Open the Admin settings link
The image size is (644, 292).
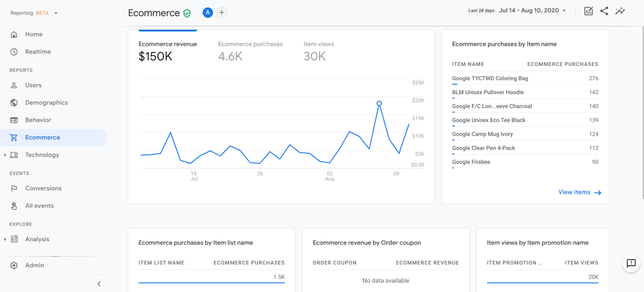pyautogui.click(x=35, y=265)
